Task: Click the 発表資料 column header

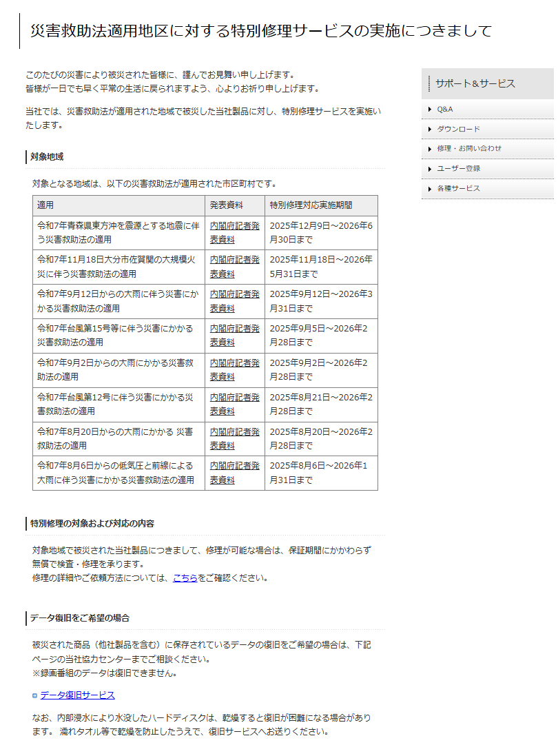Action: pyautogui.click(x=235, y=205)
